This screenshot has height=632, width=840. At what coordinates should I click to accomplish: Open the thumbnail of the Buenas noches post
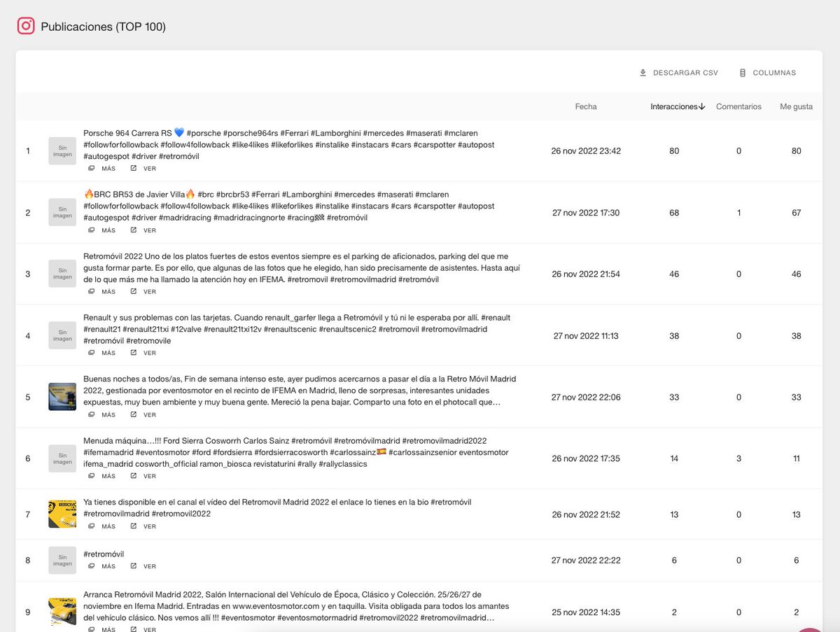click(62, 397)
